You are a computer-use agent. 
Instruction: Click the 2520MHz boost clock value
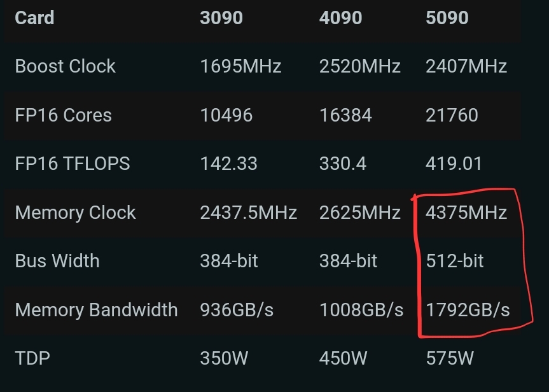pos(359,66)
